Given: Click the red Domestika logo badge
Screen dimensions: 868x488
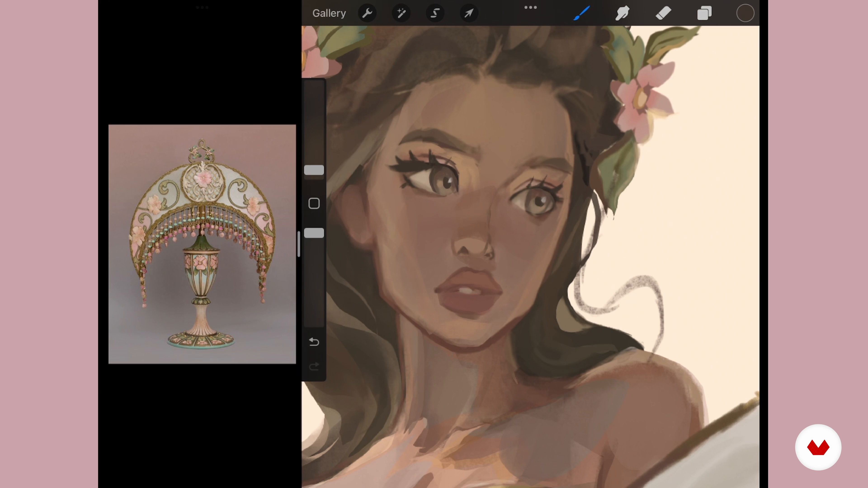Looking at the screenshot, I should pos(818,447).
